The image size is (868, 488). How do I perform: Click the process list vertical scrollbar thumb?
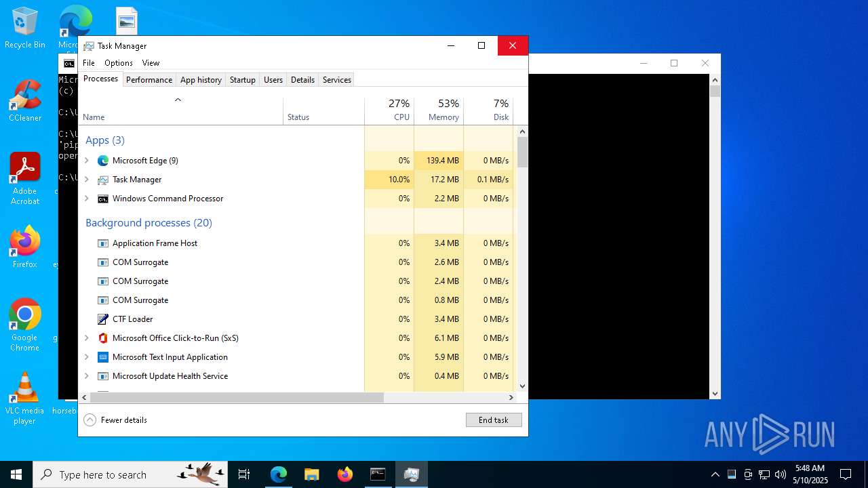point(522,152)
